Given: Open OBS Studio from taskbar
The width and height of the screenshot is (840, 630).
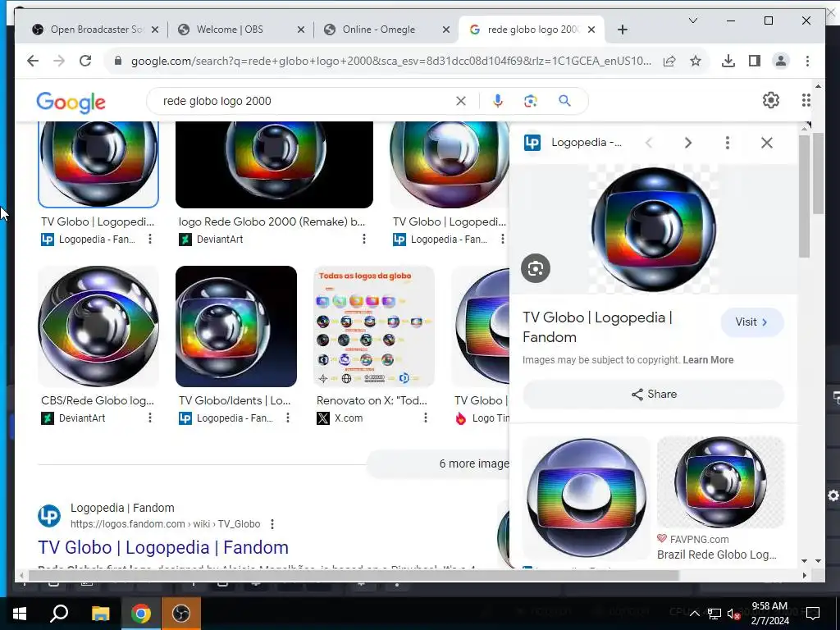Looking at the screenshot, I should 181,613.
